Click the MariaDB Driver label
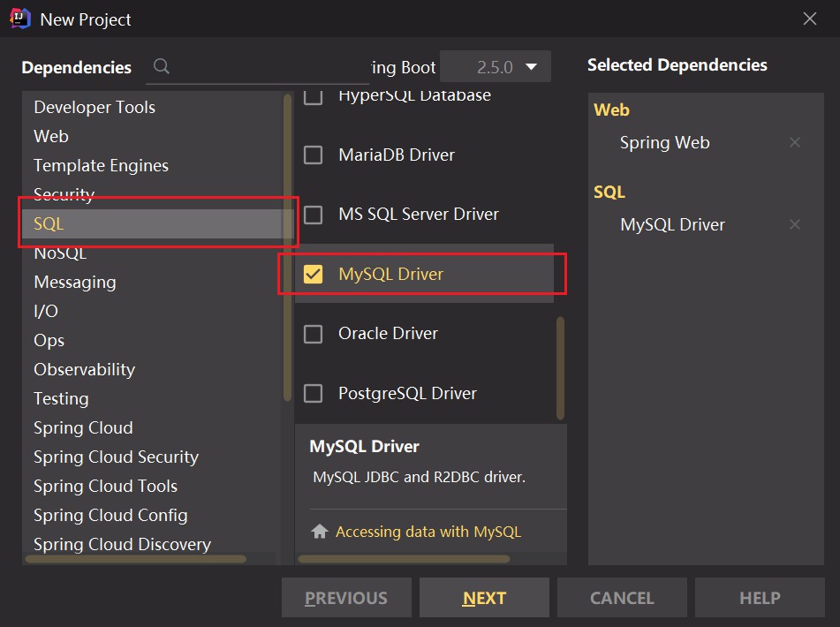The image size is (840, 627). (x=397, y=155)
